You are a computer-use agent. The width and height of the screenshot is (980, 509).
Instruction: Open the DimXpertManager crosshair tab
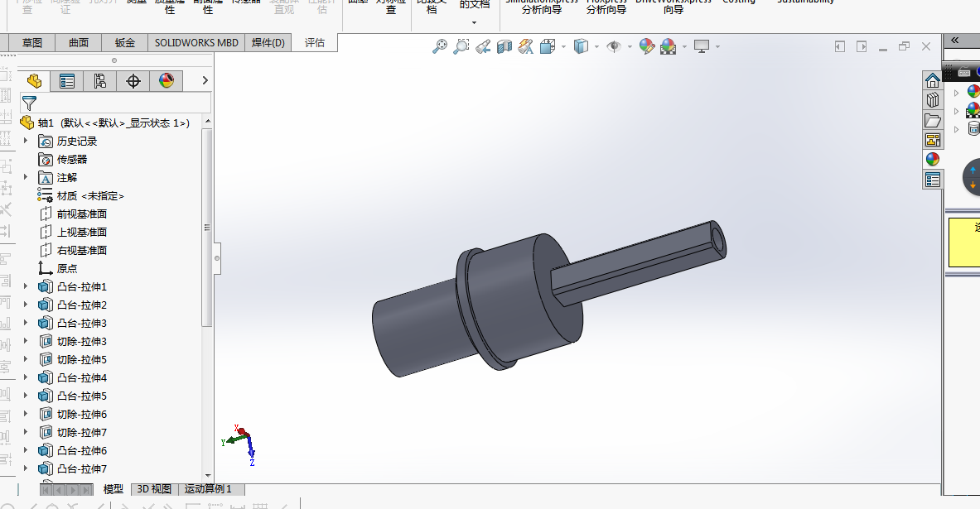133,80
